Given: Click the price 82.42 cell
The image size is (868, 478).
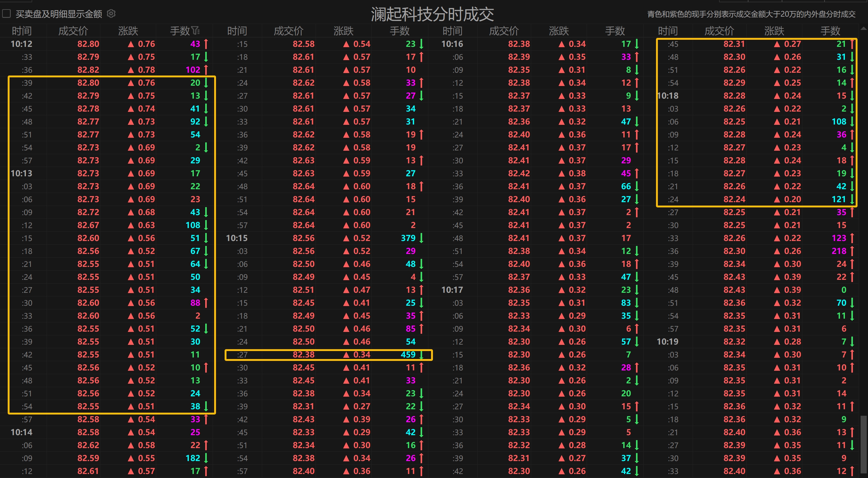Looking at the screenshot, I should (x=519, y=173).
